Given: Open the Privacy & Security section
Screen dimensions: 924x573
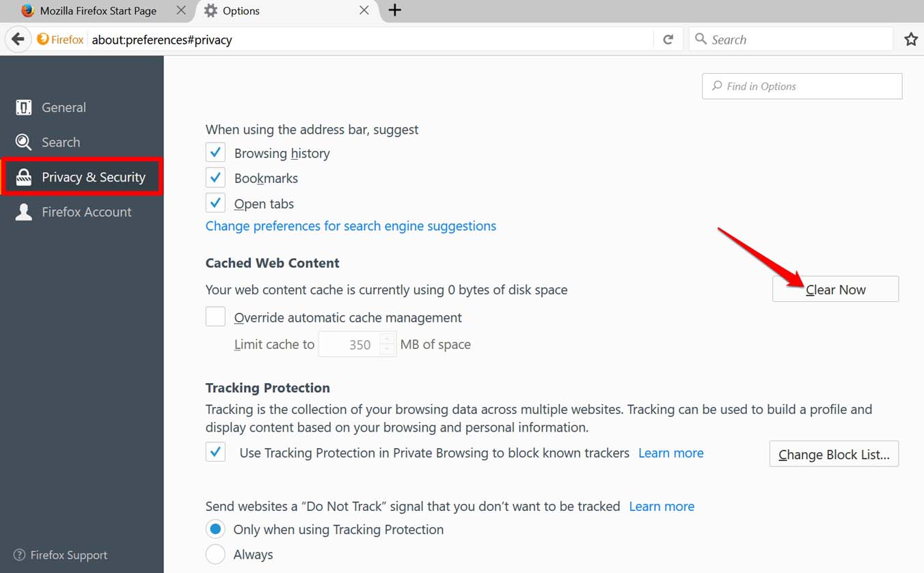Looking at the screenshot, I should click(x=82, y=178).
